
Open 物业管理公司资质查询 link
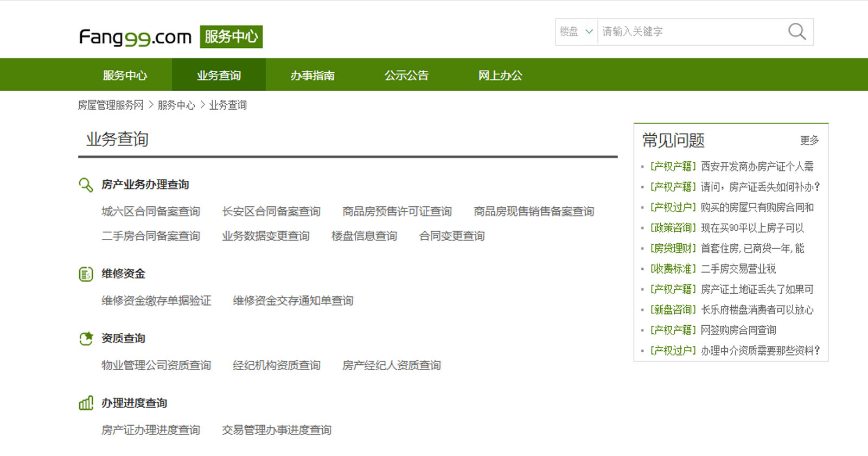coord(156,365)
